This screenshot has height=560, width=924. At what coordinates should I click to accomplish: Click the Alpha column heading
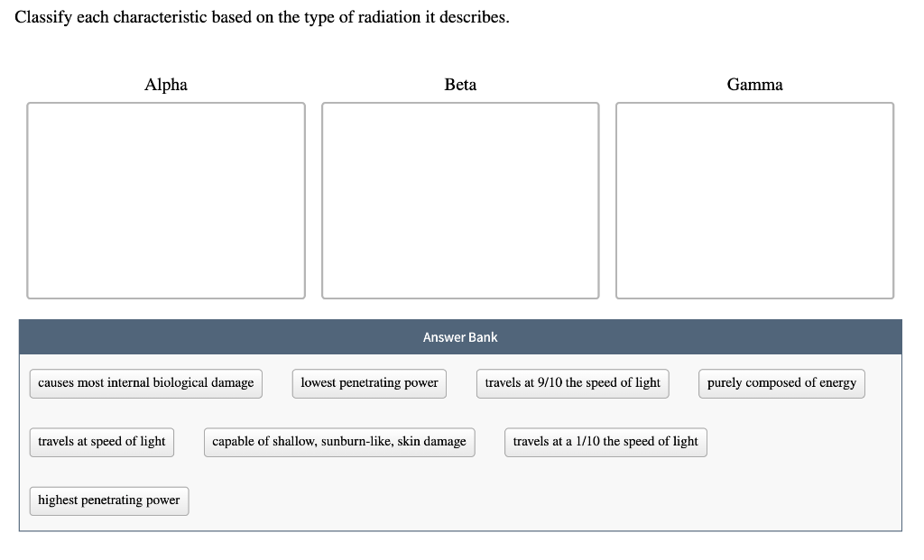(166, 85)
